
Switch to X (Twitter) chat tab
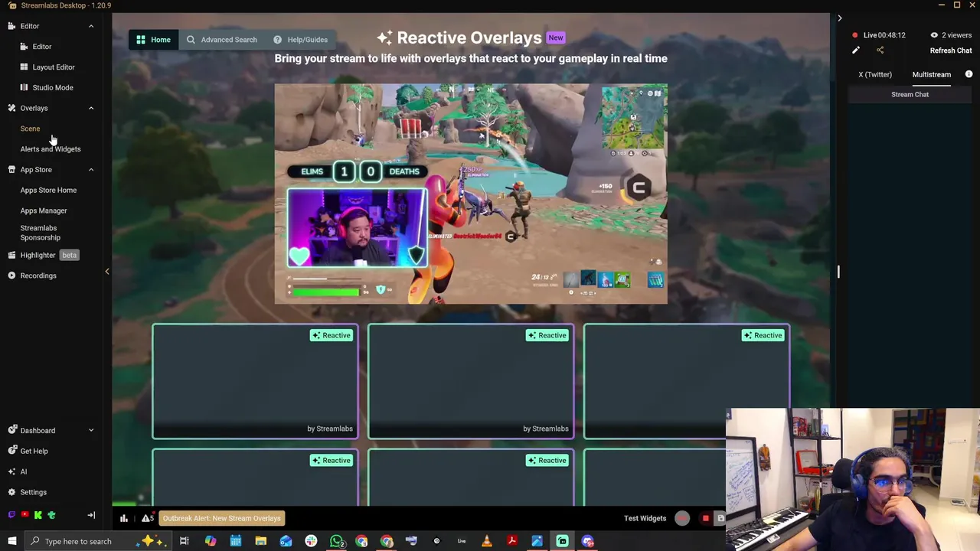coord(875,74)
